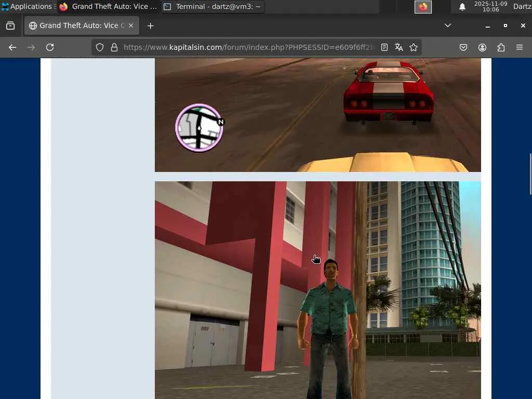Go back to the previous page
532x399 pixels.
(12, 47)
